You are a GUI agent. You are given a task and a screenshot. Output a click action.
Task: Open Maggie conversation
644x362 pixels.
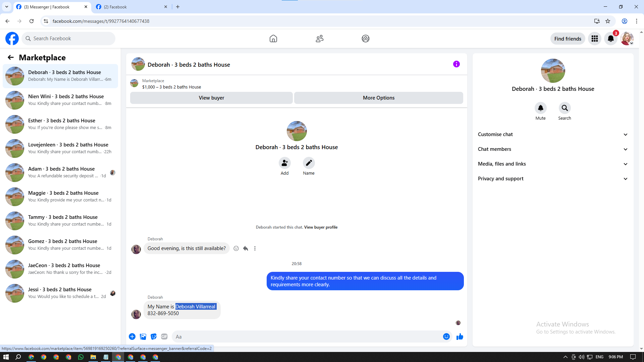tap(60, 197)
